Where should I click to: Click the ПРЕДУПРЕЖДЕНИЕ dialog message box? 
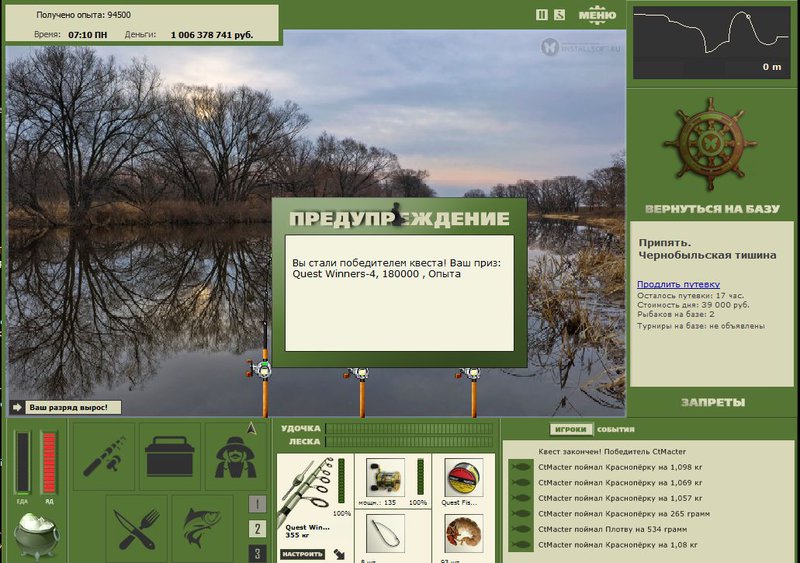(x=399, y=293)
